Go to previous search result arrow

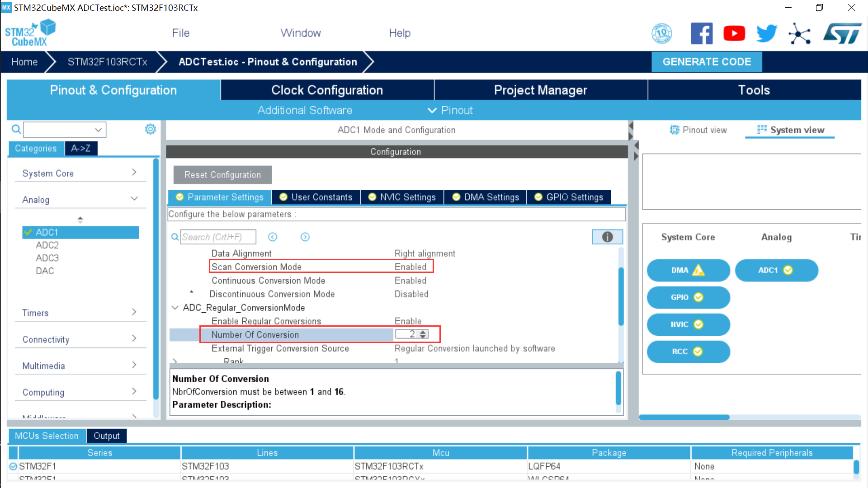click(273, 237)
